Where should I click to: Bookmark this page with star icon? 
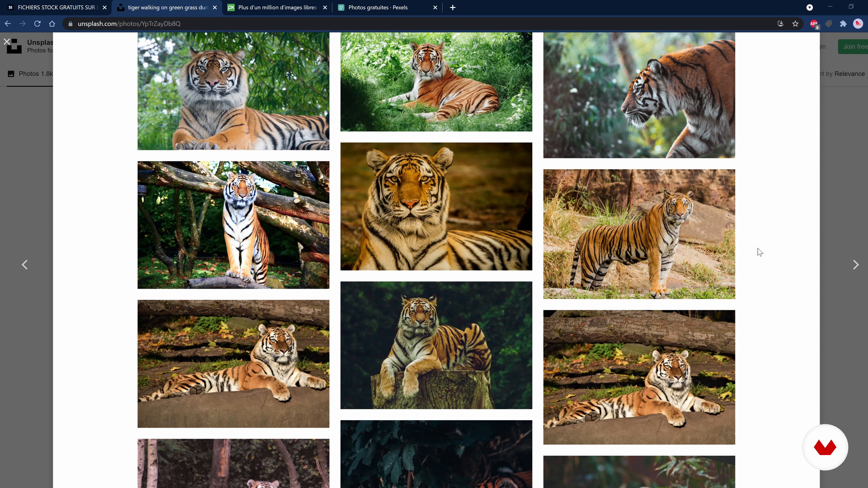point(795,23)
